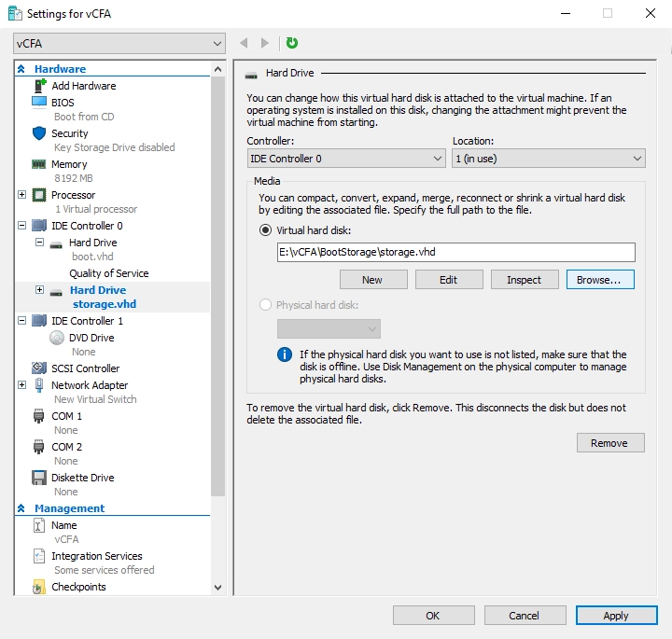The height and width of the screenshot is (639, 672).
Task: Click the Network Adapter icon
Action: pyautogui.click(x=39, y=385)
